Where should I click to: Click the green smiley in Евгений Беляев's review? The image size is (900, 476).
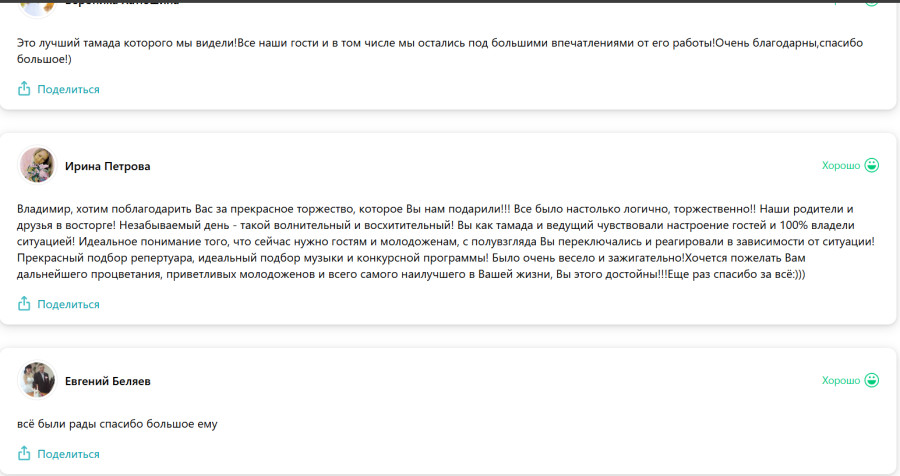coord(872,380)
